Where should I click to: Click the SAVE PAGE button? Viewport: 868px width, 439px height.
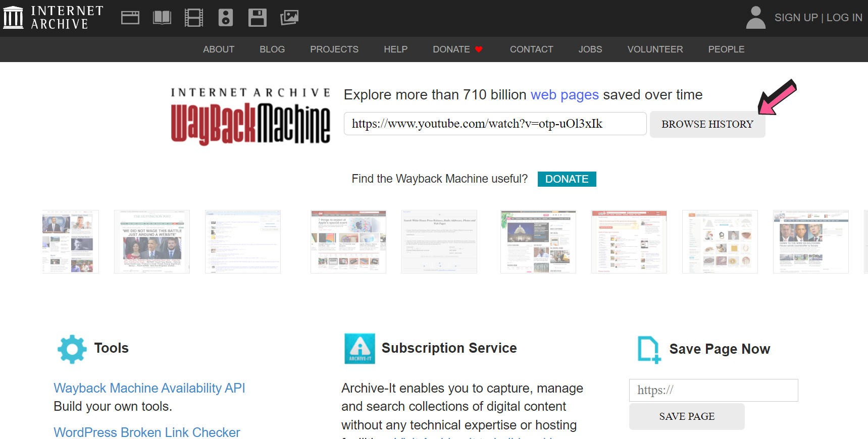coord(687,416)
